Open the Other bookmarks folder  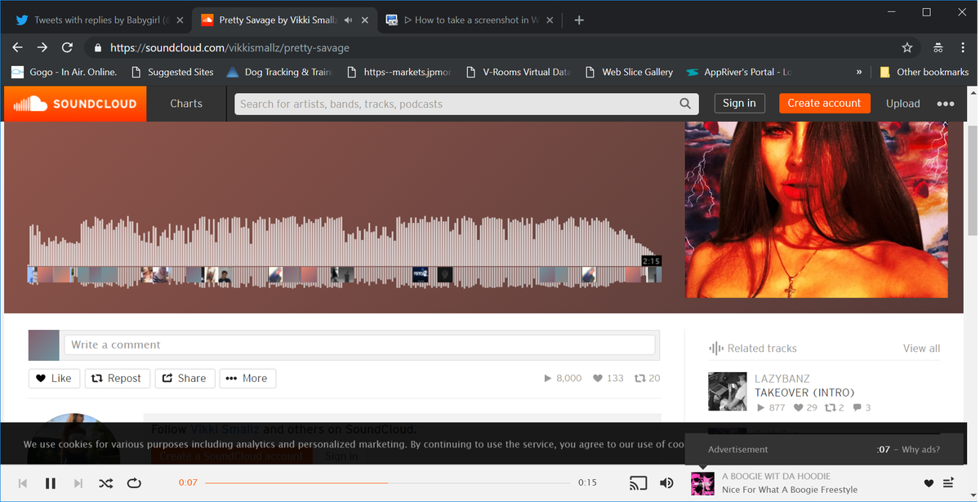pos(924,72)
